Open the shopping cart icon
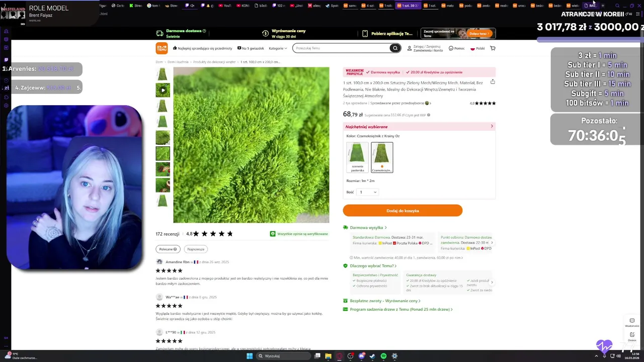The width and height of the screenshot is (644, 362). click(x=493, y=48)
